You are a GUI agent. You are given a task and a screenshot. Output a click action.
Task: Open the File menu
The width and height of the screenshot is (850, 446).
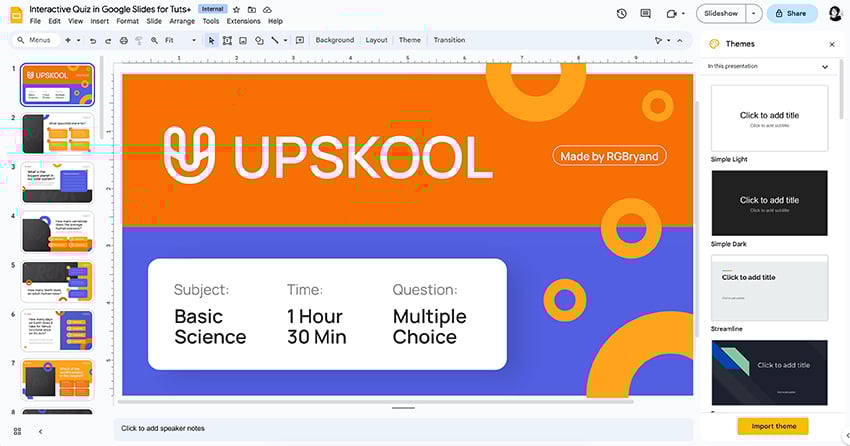pyautogui.click(x=35, y=21)
